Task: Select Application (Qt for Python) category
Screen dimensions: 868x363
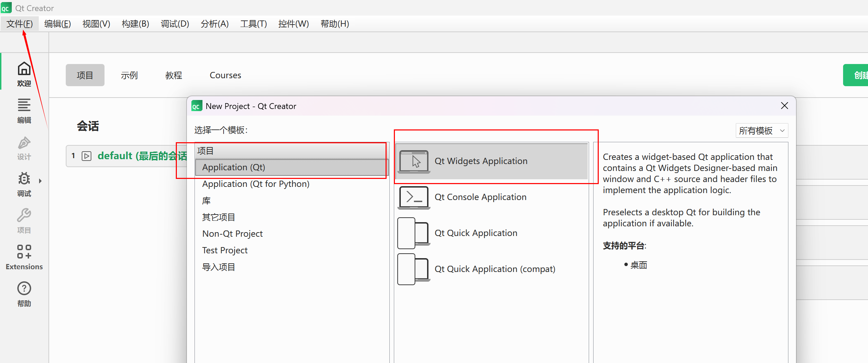Action: coord(292,184)
